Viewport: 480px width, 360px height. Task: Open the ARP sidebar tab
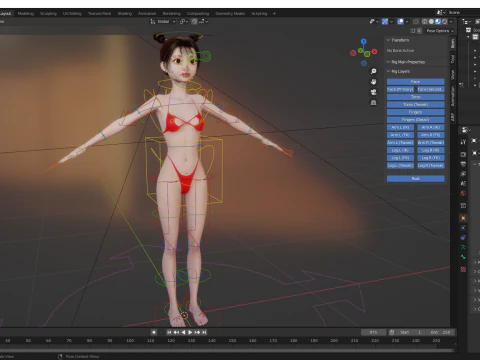pyautogui.click(x=453, y=117)
